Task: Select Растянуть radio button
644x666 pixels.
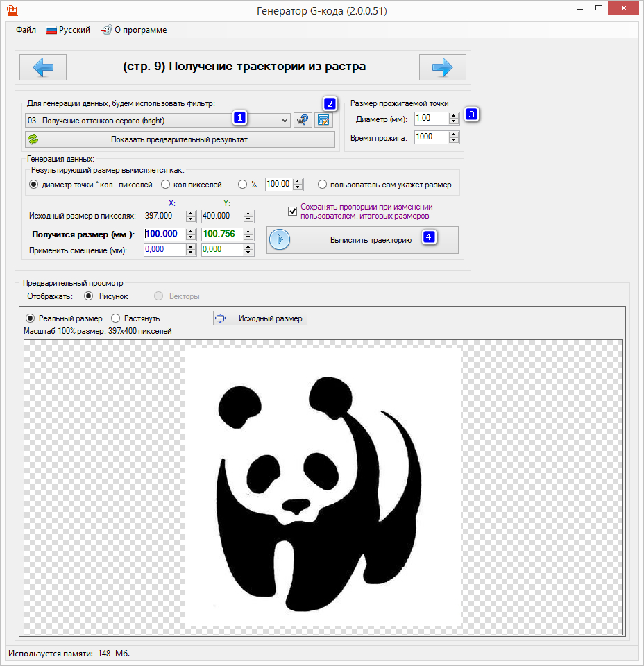Action: (x=116, y=318)
